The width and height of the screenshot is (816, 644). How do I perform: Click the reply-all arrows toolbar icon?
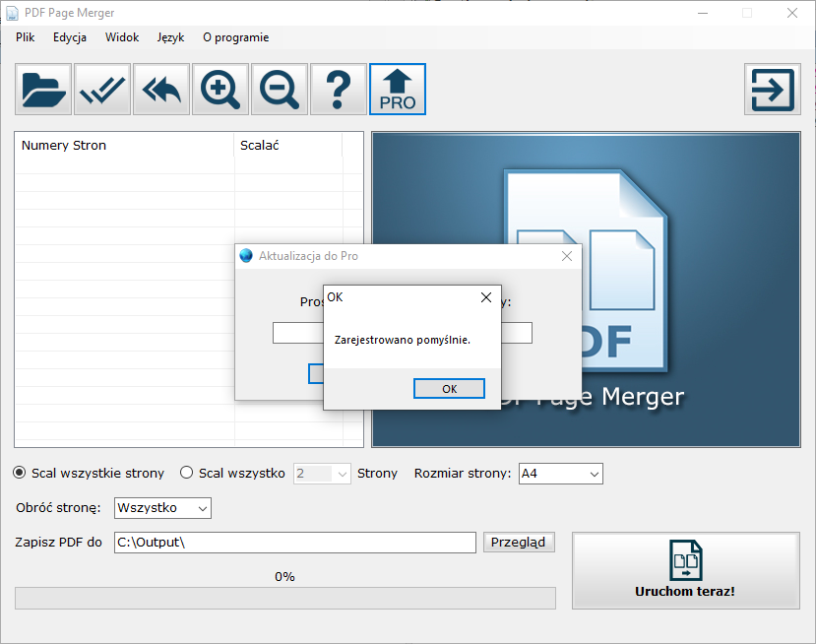(x=161, y=90)
